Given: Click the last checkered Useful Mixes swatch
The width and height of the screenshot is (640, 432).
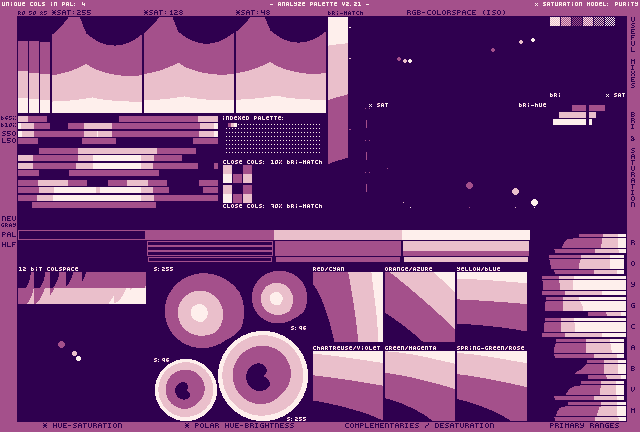Looking at the screenshot, I should [x=610, y=21].
